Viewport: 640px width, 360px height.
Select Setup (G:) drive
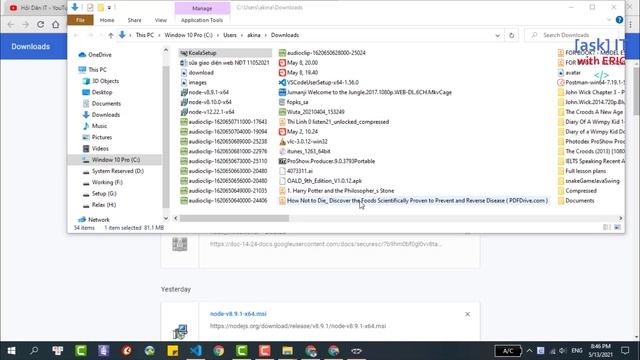click(x=104, y=193)
